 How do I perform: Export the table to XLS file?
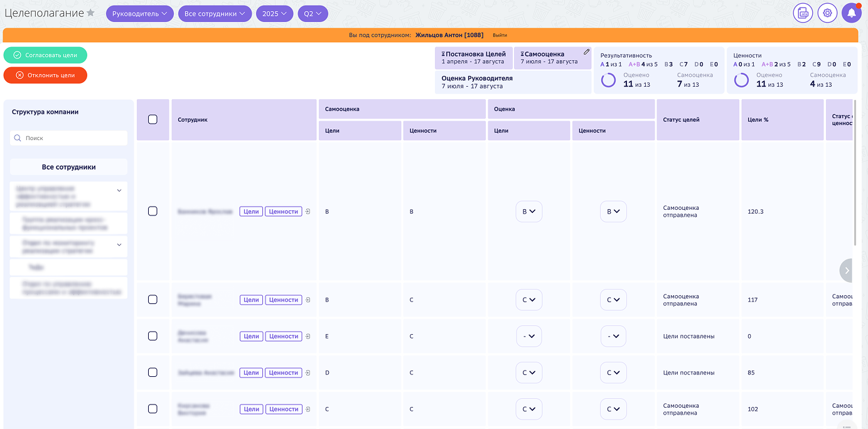(x=803, y=13)
